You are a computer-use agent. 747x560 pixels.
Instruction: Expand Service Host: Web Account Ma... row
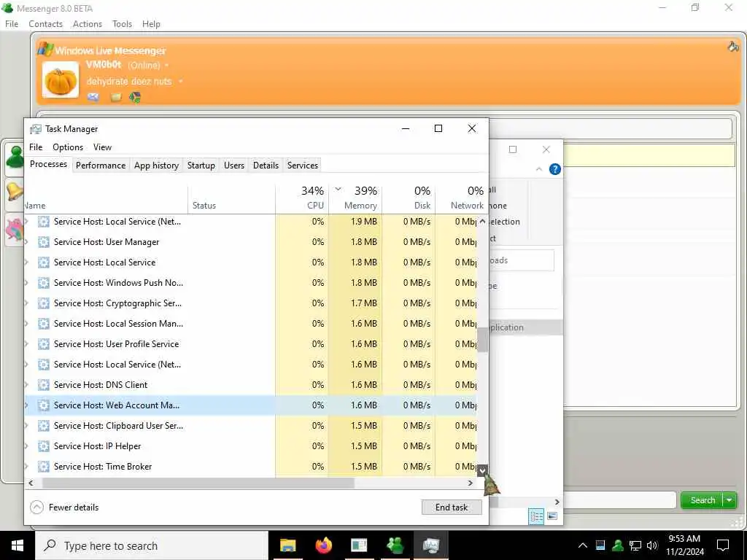click(x=27, y=405)
